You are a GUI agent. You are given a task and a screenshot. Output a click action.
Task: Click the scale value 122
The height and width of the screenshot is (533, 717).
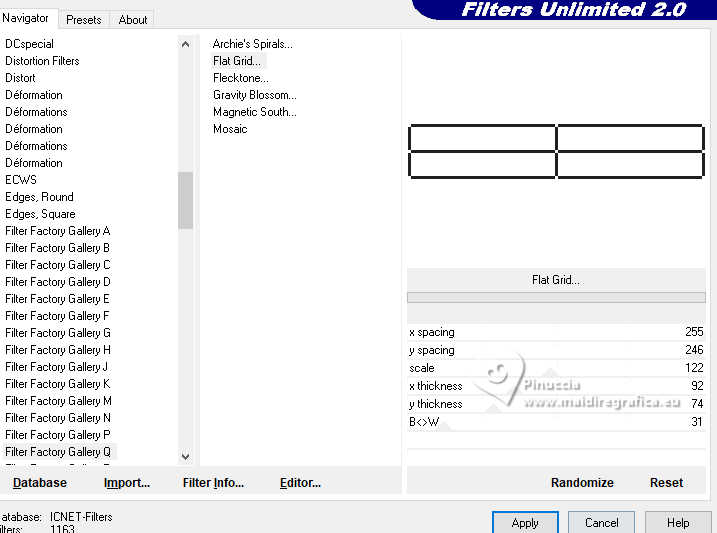tap(694, 368)
